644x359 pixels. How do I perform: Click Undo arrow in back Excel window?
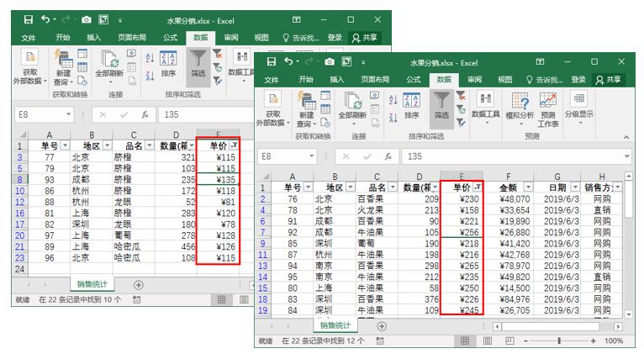[x=45, y=19]
